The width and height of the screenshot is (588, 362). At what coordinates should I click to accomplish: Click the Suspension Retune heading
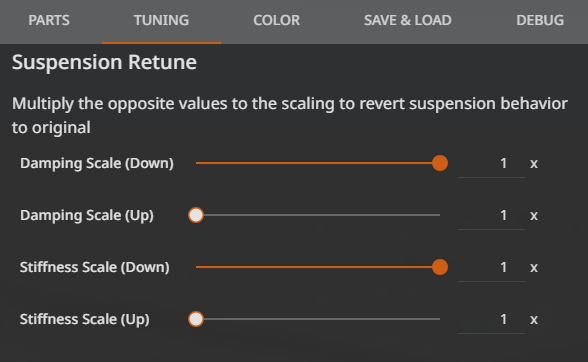[104, 62]
